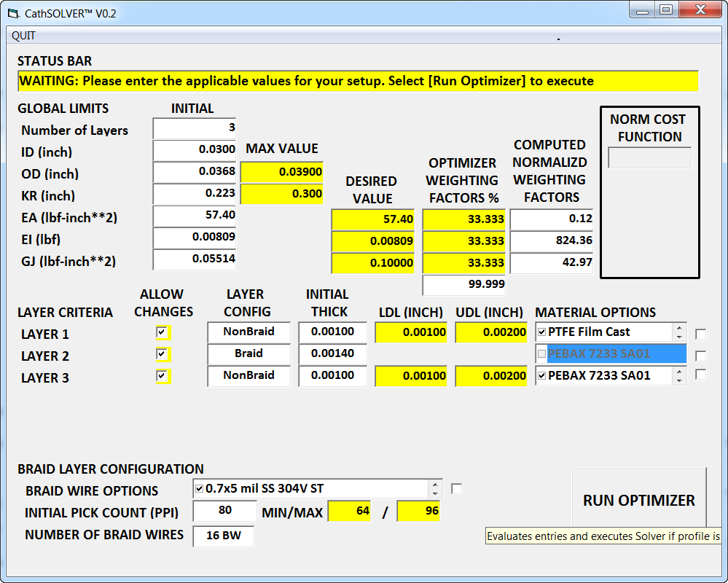Close the CathSOLVER window
The image size is (728, 583).
click(700, 9)
